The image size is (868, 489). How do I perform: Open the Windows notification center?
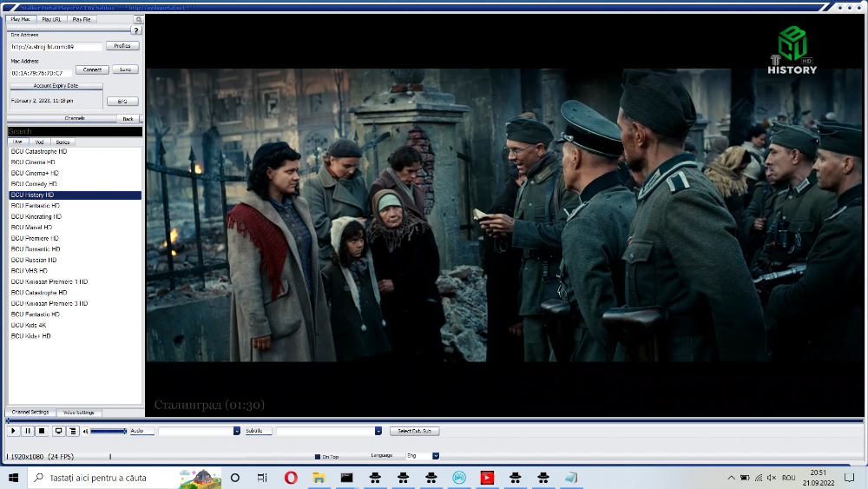(849, 478)
